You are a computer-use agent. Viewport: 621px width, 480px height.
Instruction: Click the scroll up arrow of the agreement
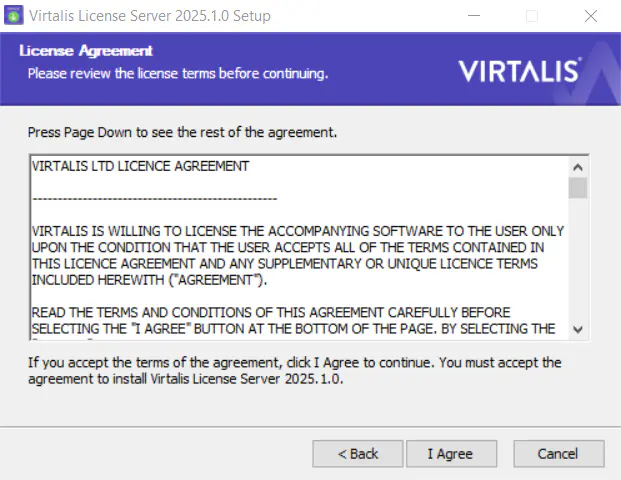[578, 168]
